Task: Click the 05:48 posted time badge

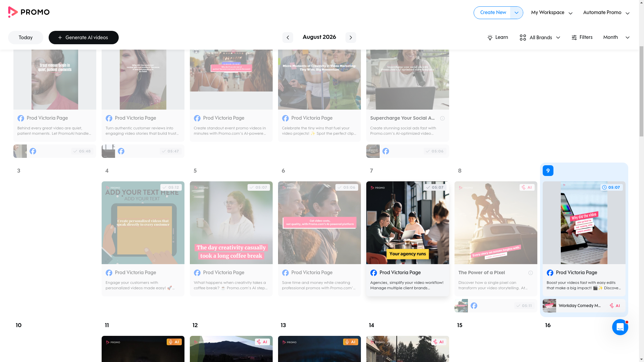Action: coord(82,151)
